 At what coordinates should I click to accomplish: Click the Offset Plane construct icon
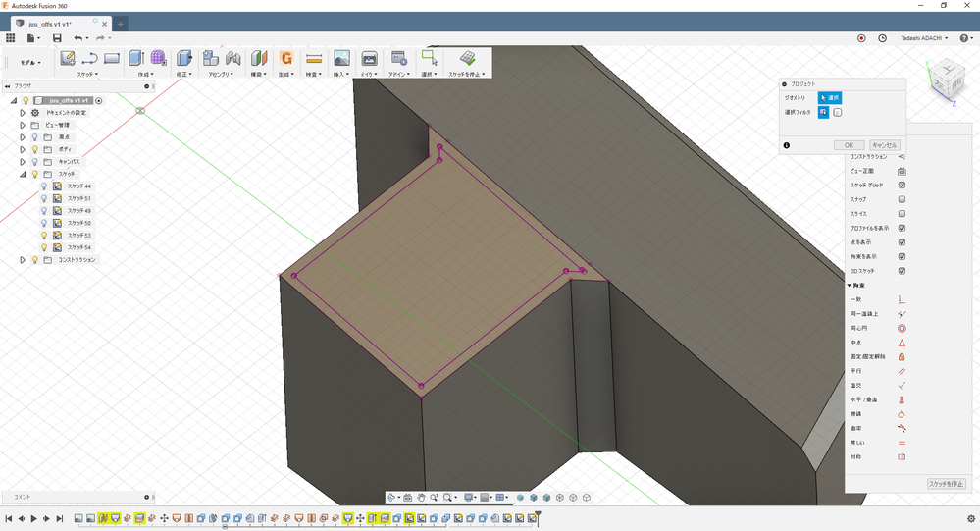pos(259,59)
